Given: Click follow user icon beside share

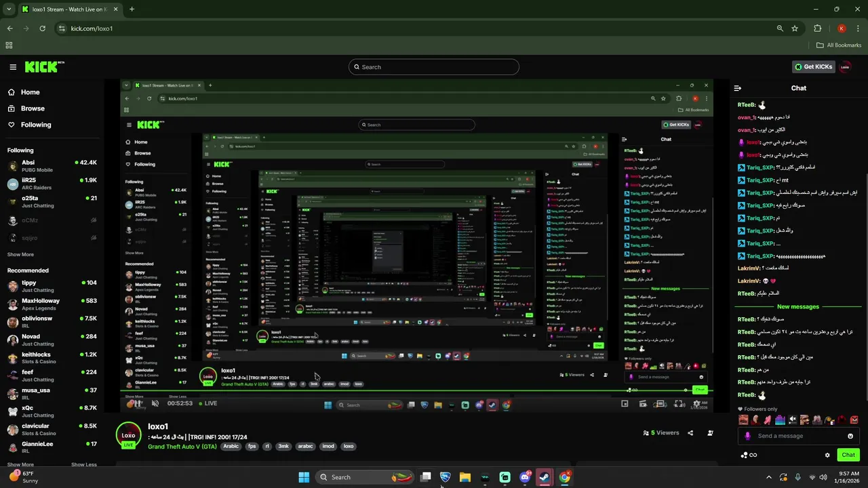Looking at the screenshot, I should tap(710, 433).
